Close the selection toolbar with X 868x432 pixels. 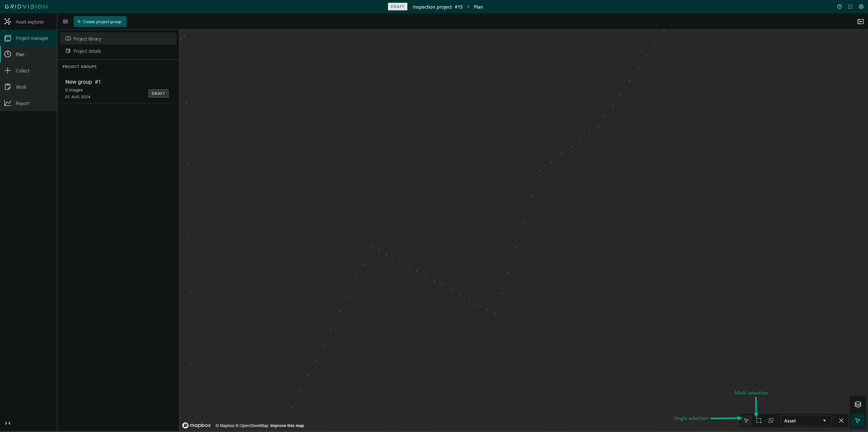coord(841,420)
